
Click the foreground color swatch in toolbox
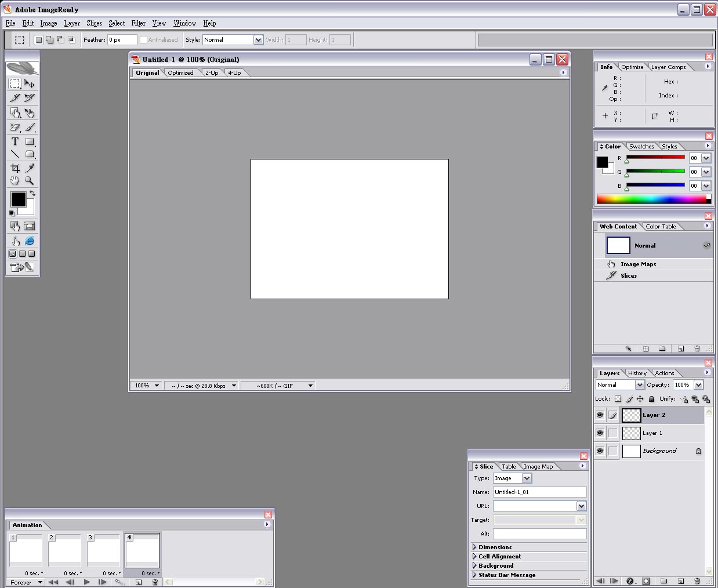[x=18, y=199]
